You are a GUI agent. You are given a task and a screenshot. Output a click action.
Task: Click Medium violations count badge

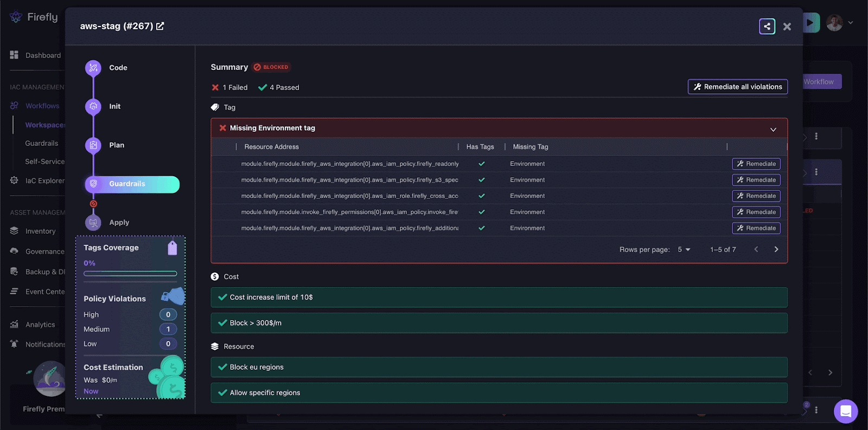[168, 329]
